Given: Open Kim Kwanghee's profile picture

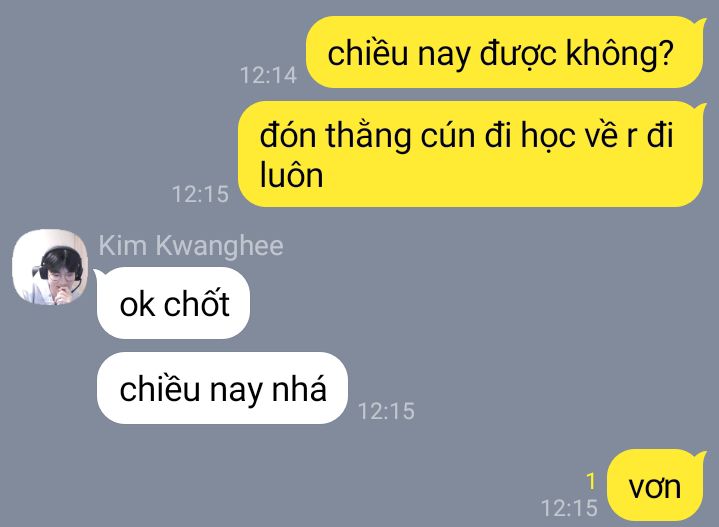Looking at the screenshot, I should [x=50, y=267].
